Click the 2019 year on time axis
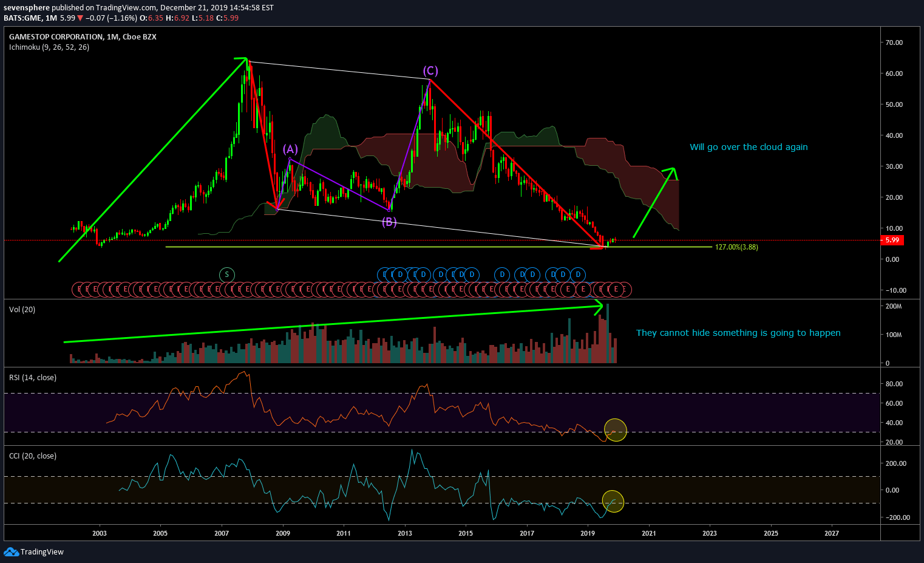The width and height of the screenshot is (924, 563). (588, 534)
